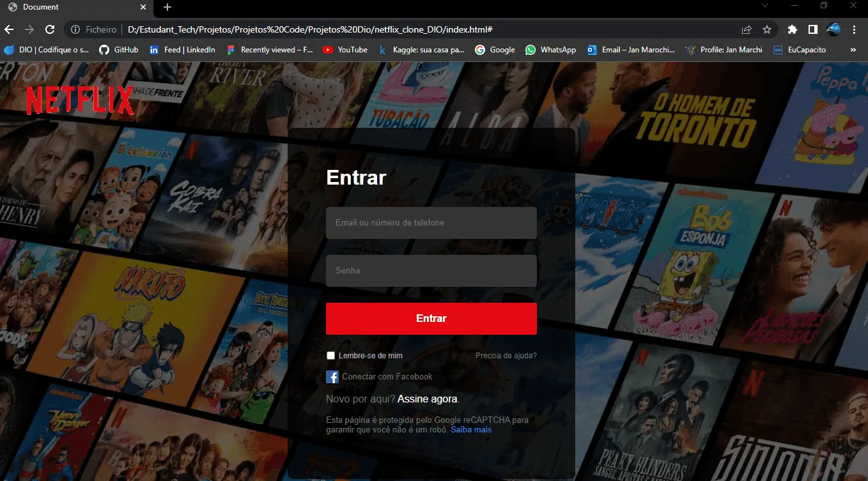Screen dimensions: 868x481
Task: Open the DIO | Codifique o s... bookmark
Action: click(47, 49)
